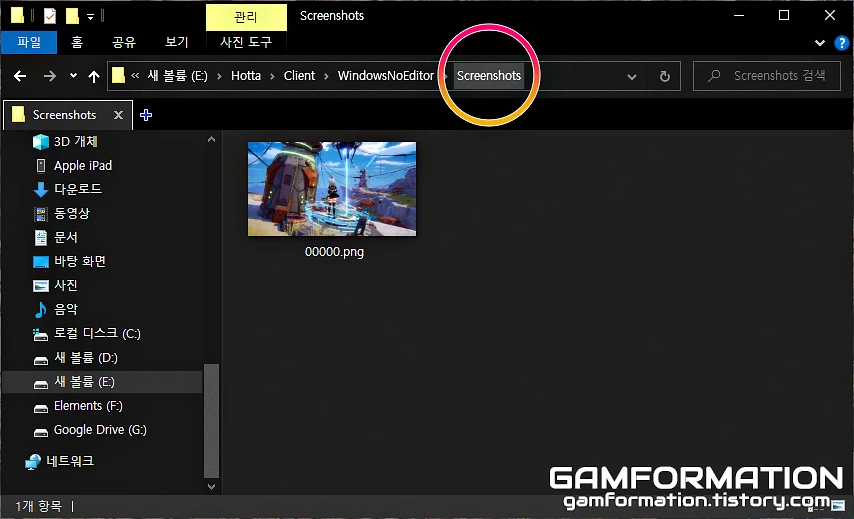Click the address bar folder icon
The width and height of the screenshot is (854, 519).
(x=118, y=75)
